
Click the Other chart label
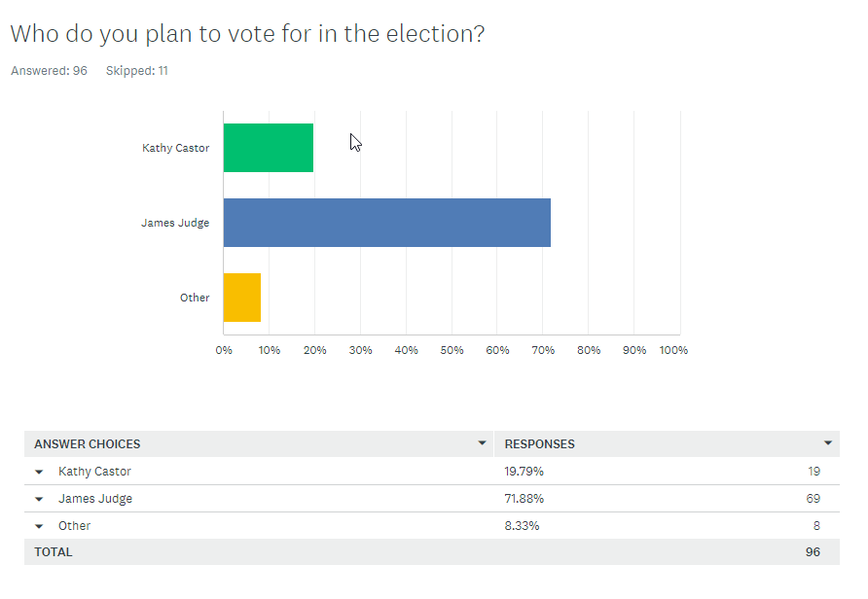tap(195, 298)
